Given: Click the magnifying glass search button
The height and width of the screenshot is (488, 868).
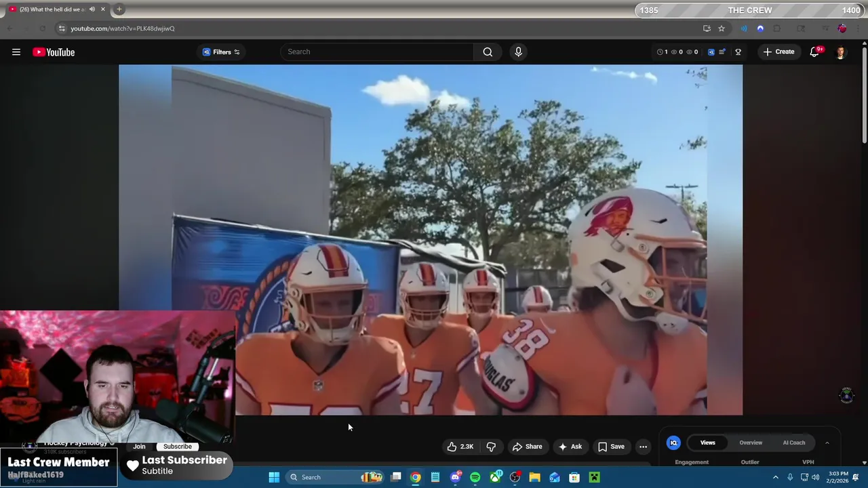Looking at the screenshot, I should (x=488, y=52).
